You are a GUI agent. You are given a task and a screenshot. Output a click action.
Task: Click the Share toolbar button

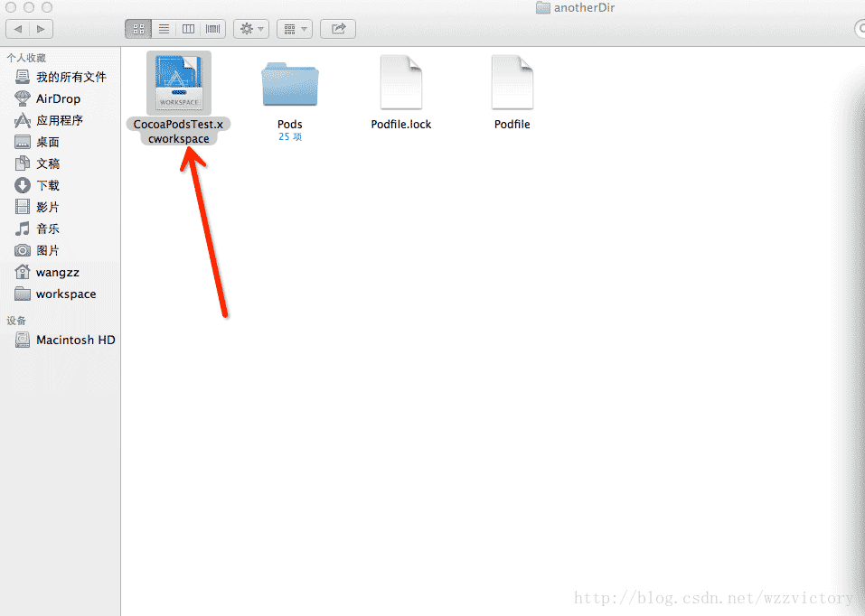click(338, 29)
